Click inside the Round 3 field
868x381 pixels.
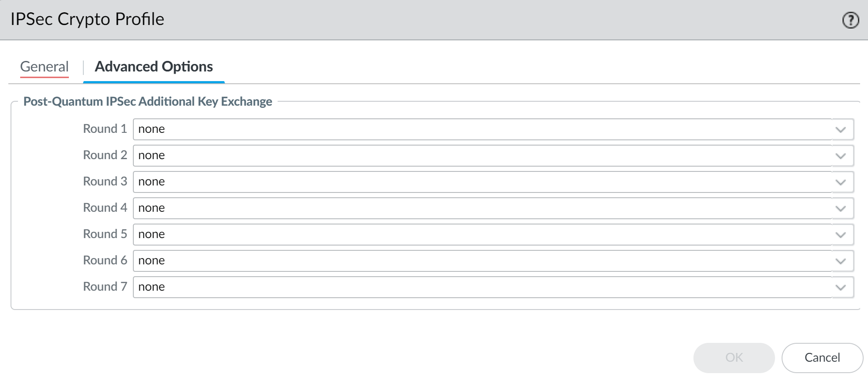[482, 182]
